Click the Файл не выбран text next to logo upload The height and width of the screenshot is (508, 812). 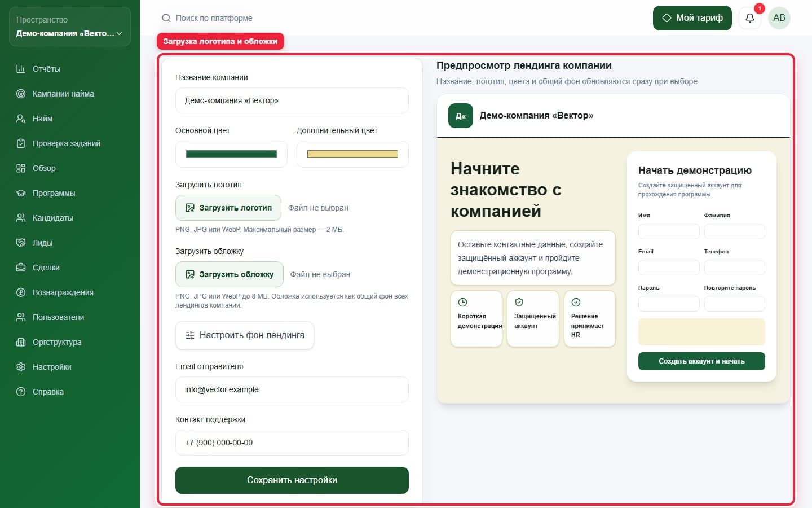tap(318, 208)
